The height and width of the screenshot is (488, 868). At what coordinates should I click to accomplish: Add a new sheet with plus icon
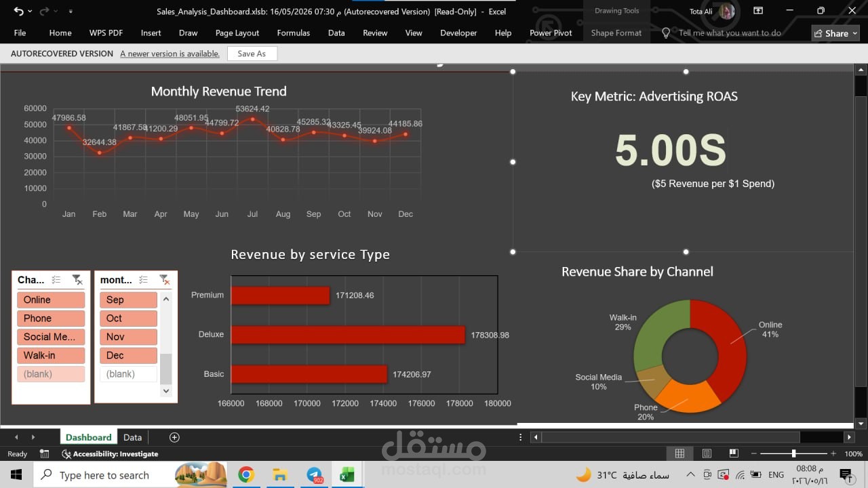[174, 437]
